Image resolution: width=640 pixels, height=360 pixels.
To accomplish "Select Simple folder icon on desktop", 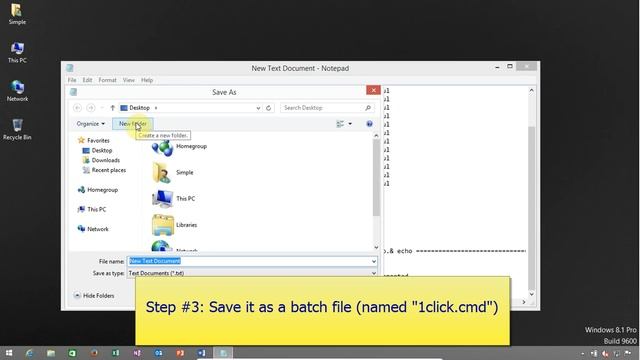I will (17, 14).
